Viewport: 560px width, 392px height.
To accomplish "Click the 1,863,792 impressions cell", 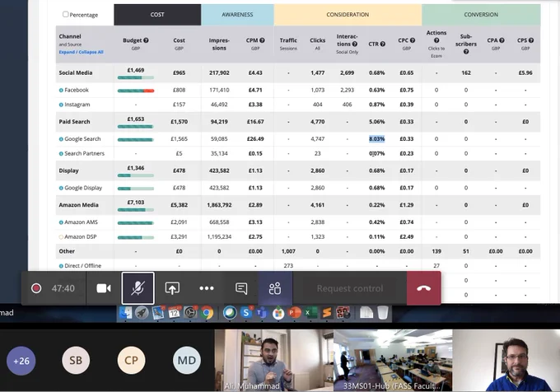I will pos(219,205).
